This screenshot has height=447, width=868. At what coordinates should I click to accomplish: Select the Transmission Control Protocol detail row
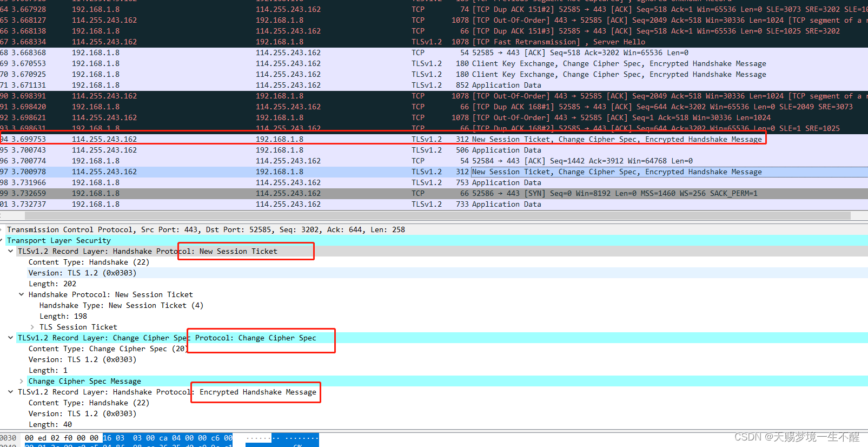click(434, 229)
